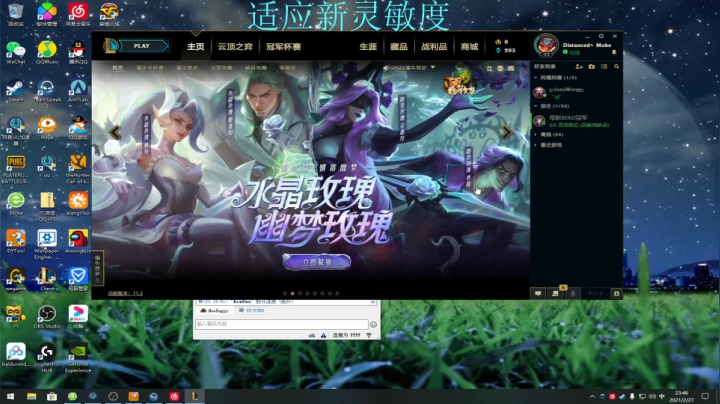Click the gift box icon above banner

(x=489, y=68)
